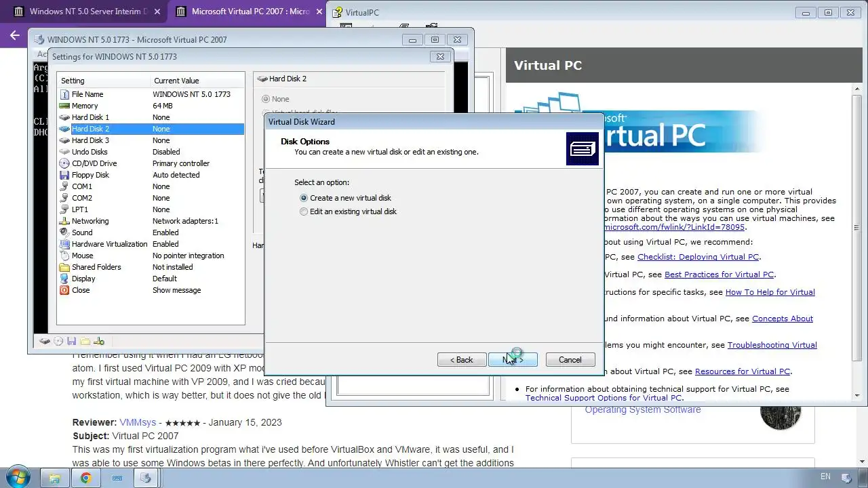Screen dimensions: 868x488
Task: Open Chrome from the taskbar
Action: (86, 478)
